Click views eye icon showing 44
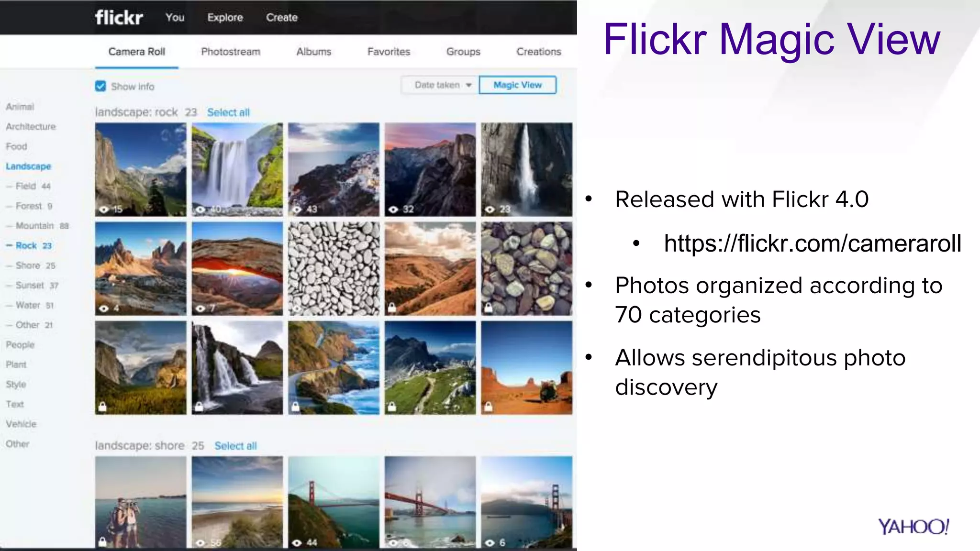Image resolution: width=980 pixels, height=551 pixels. (297, 543)
